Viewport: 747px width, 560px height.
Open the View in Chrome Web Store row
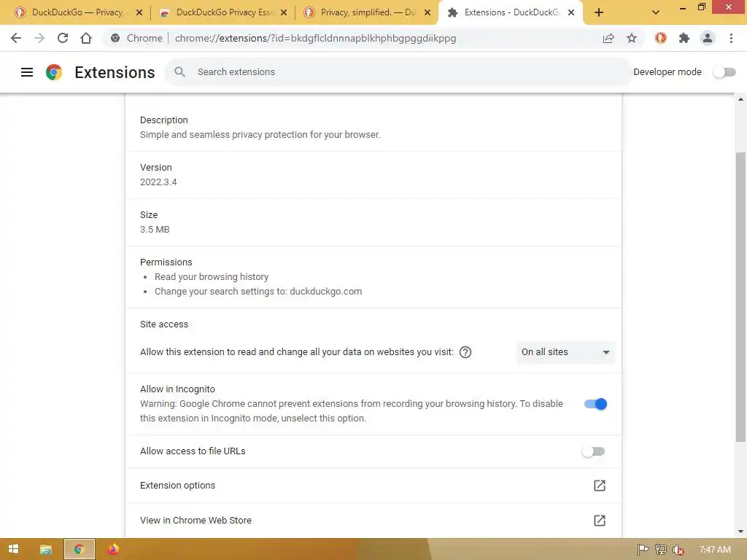click(373, 521)
